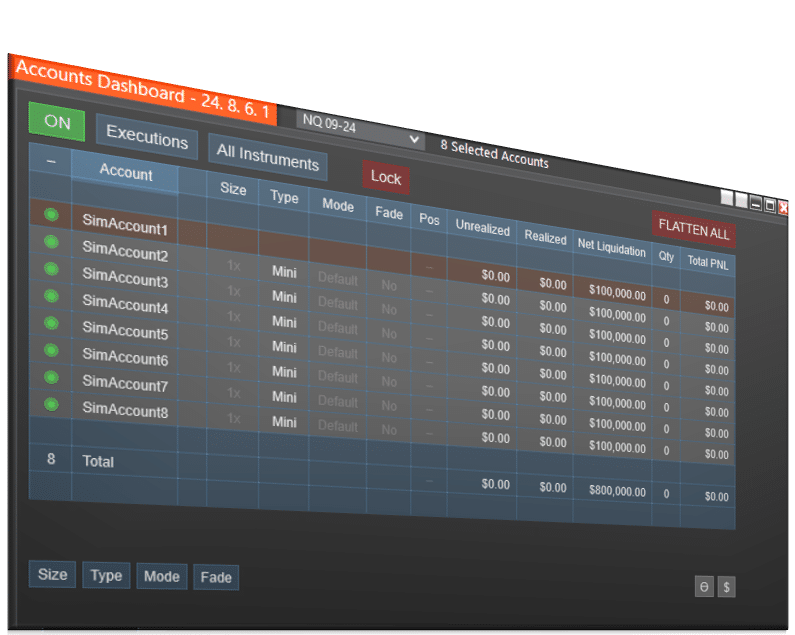This screenshot has width=795, height=635.
Task: Click the Size button at bottom
Action: [x=52, y=574]
